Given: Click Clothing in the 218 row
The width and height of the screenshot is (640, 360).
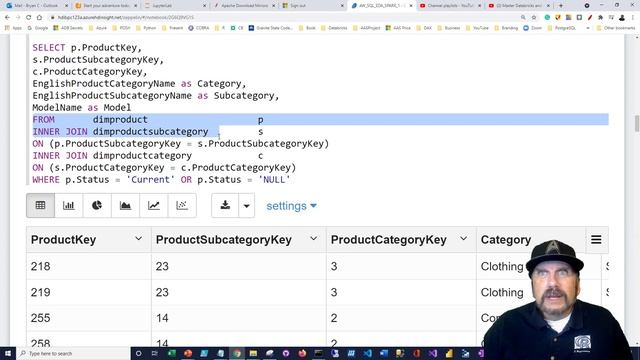Looking at the screenshot, I should (502, 267).
